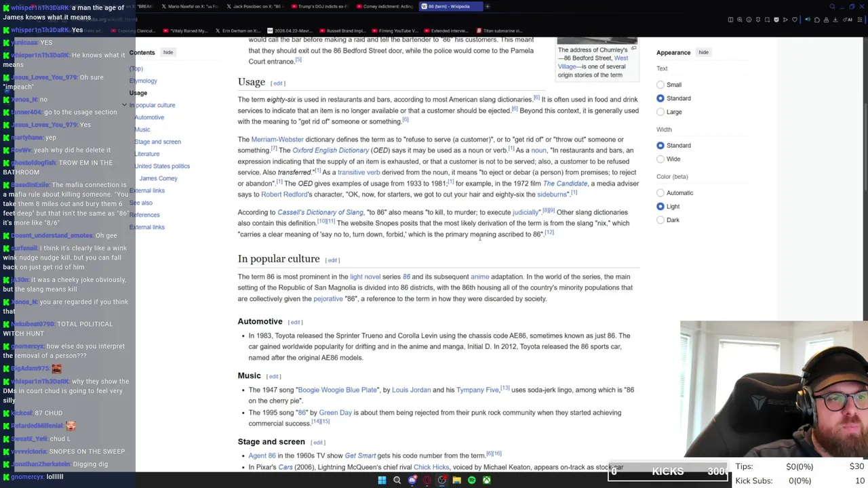Open Opera browser from the taskbar
The height and width of the screenshot is (488, 868).
click(x=427, y=480)
